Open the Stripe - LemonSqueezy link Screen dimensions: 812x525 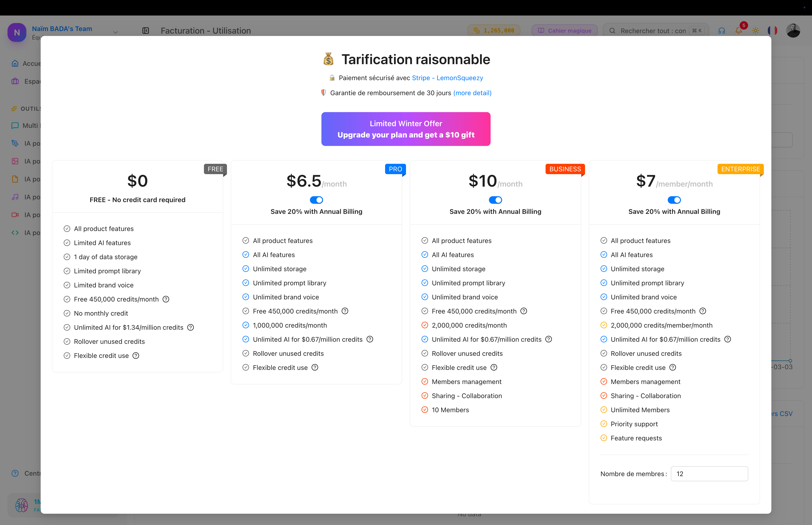[x=447, y=78]
